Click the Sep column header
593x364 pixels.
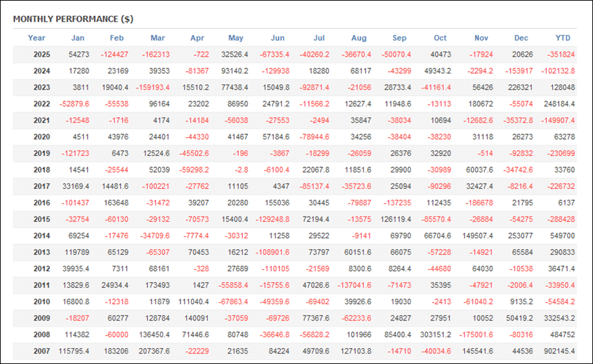(399, 38)
